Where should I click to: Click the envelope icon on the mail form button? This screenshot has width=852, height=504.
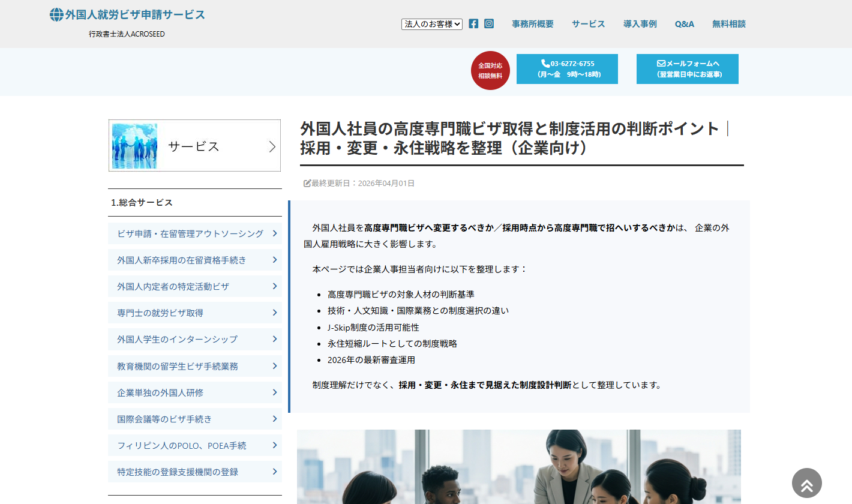(661, 62)
